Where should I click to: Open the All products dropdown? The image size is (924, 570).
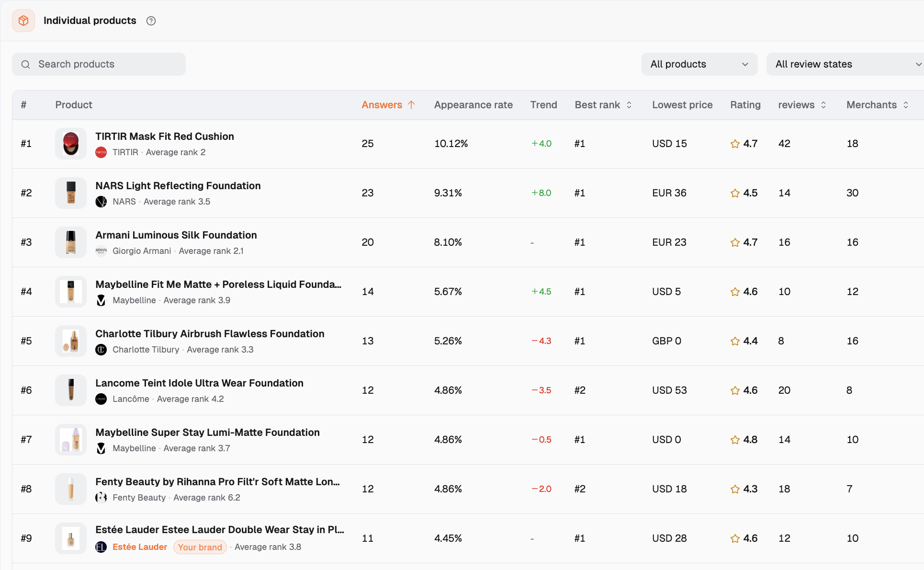click(699, 64)
